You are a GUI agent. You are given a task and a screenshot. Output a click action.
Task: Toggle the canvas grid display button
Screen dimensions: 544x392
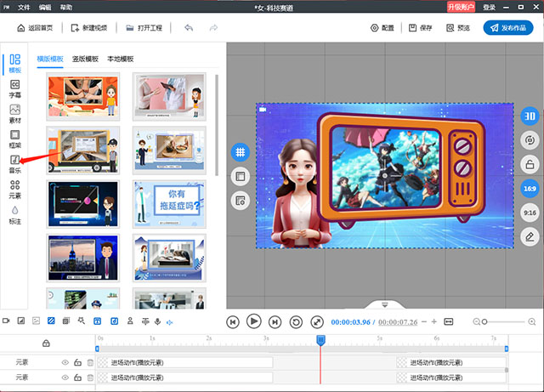[241, 151]
